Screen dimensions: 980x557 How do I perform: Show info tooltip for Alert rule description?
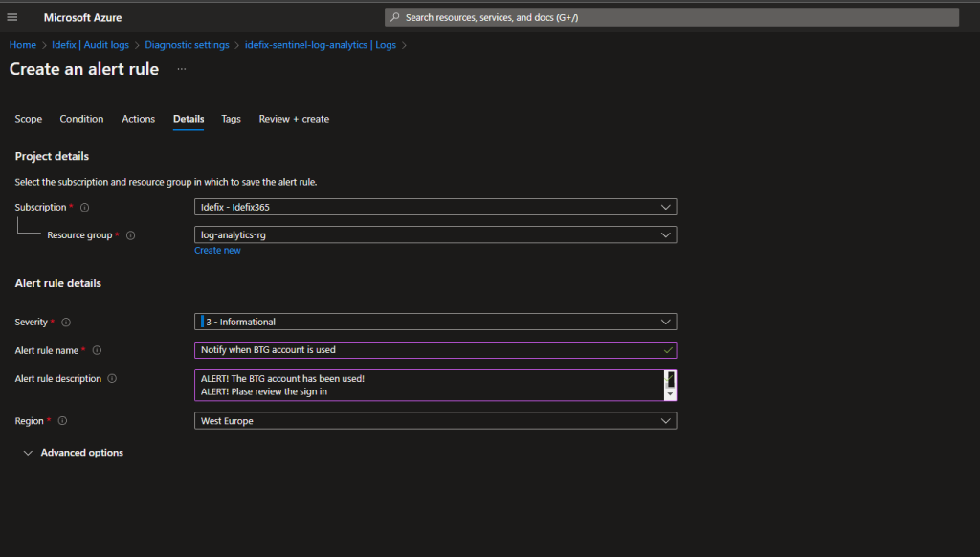112,379
